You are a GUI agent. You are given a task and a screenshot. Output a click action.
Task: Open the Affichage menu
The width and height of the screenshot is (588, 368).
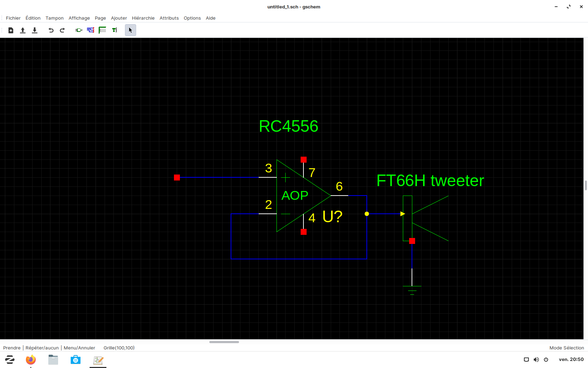coord(79,18)
